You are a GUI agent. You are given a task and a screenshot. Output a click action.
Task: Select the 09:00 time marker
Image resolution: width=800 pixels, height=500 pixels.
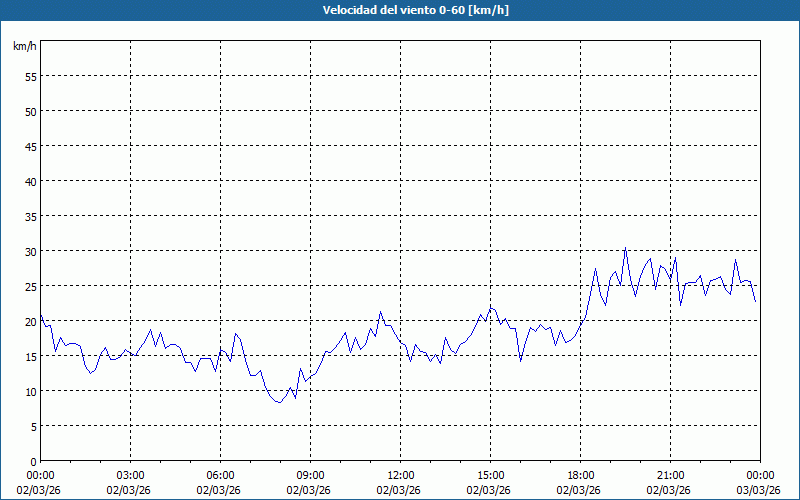(310, 475)
